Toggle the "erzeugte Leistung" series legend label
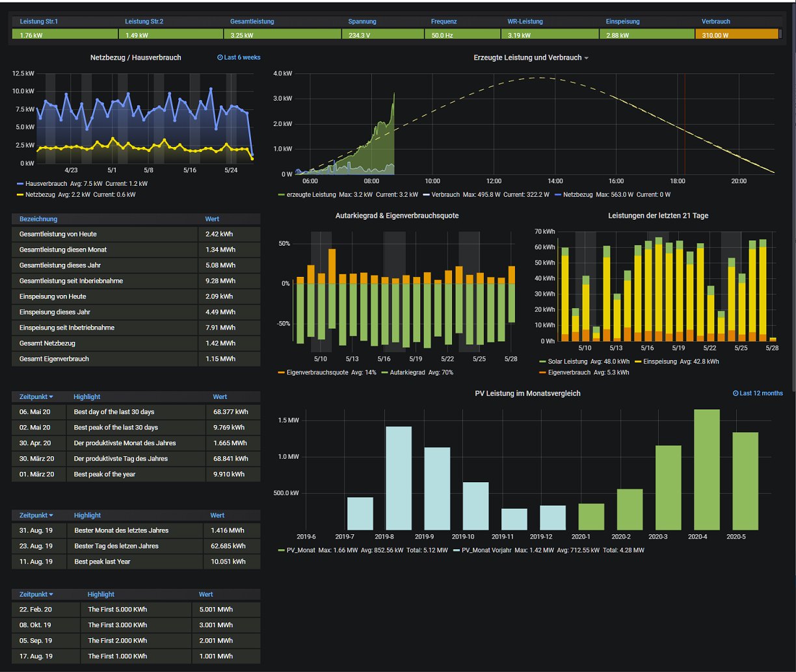The height and width of the screenshot is (672, 796). click(x=311, y=194)
